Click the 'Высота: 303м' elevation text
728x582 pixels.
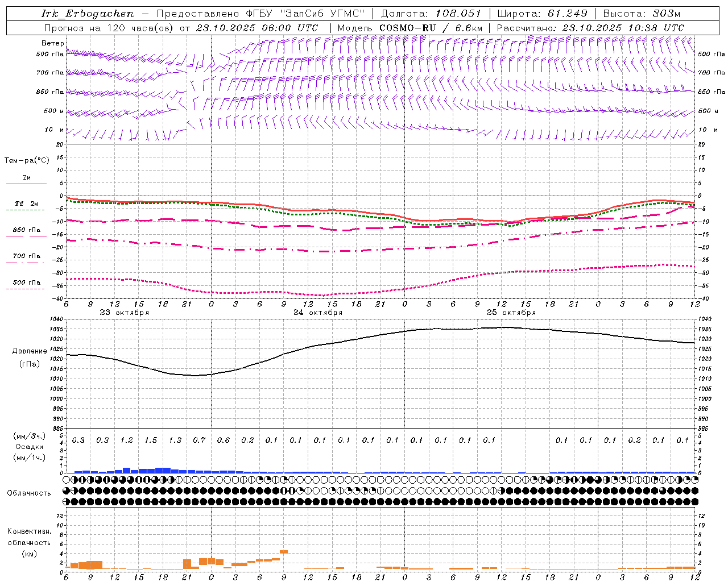click(642, 14)
